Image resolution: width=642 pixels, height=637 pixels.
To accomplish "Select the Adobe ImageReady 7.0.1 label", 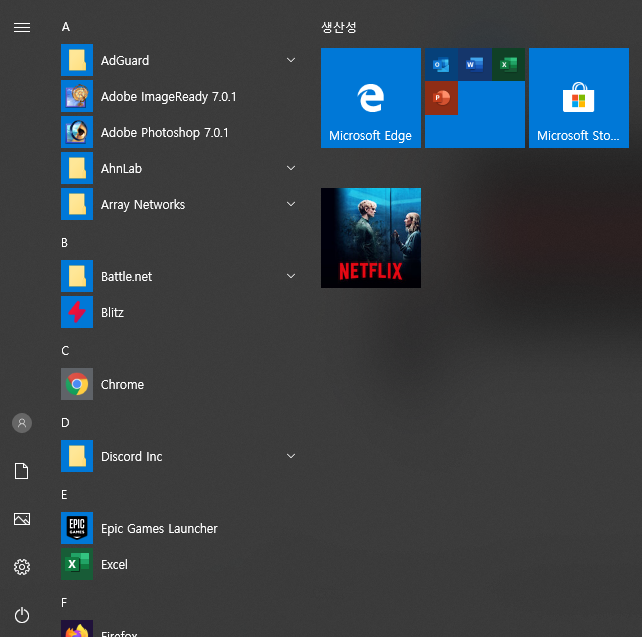I will tap(169, 97).
